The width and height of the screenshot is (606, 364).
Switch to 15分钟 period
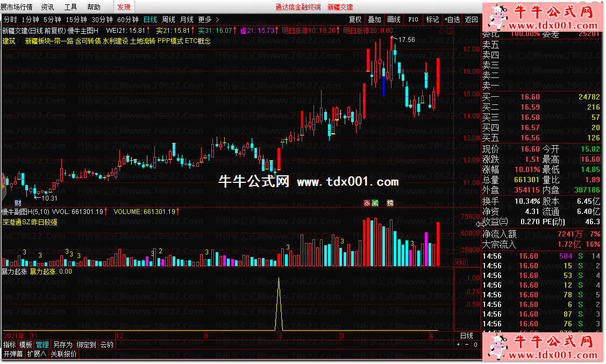[x=76, y=19]
